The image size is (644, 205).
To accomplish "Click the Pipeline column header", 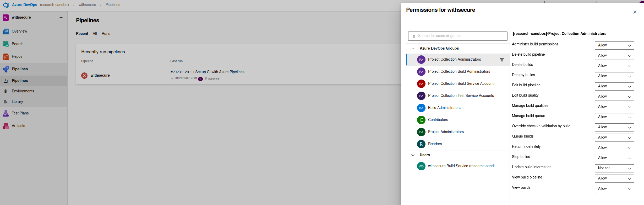I will [x=87, y=61].
